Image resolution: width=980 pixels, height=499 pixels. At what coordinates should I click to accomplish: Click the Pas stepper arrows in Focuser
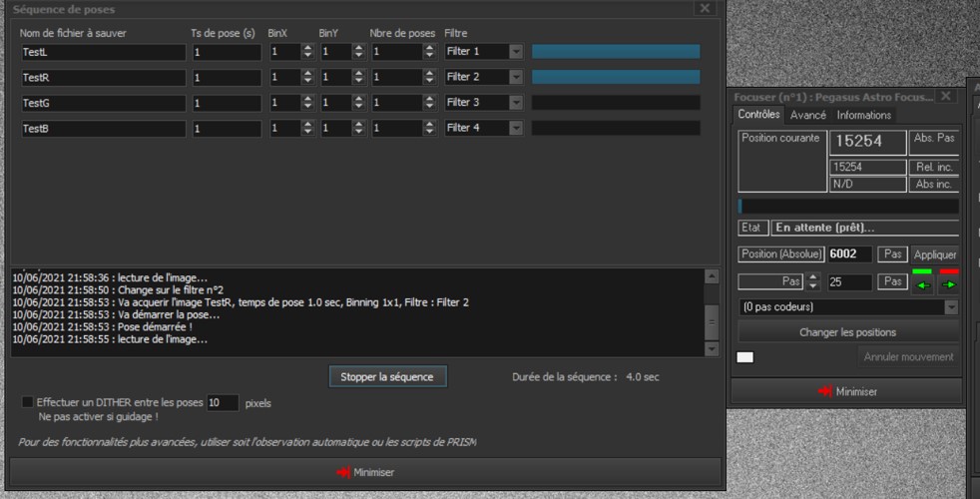814,282
